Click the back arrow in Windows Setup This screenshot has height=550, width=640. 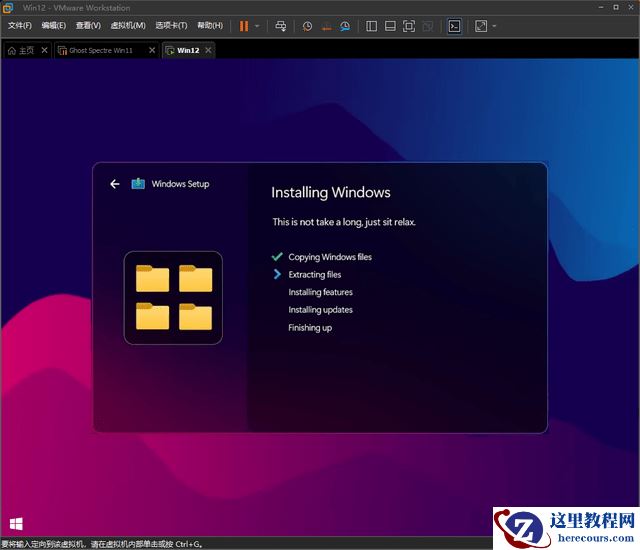[x=115, y=184]
